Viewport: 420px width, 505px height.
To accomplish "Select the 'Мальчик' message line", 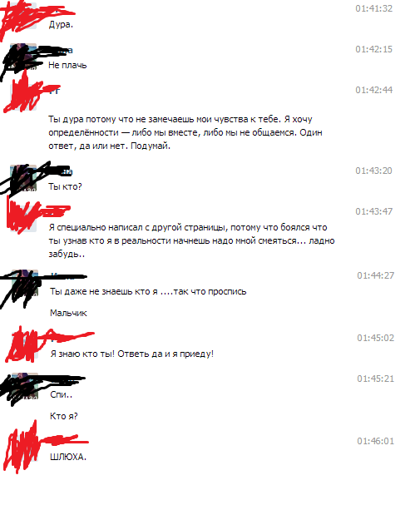I will pyautogui.click(x=68, y=313).
